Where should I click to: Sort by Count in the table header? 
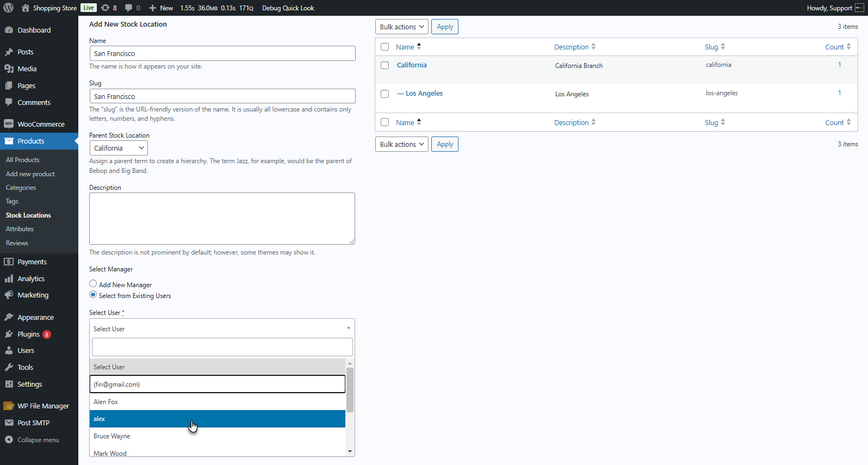838,47
